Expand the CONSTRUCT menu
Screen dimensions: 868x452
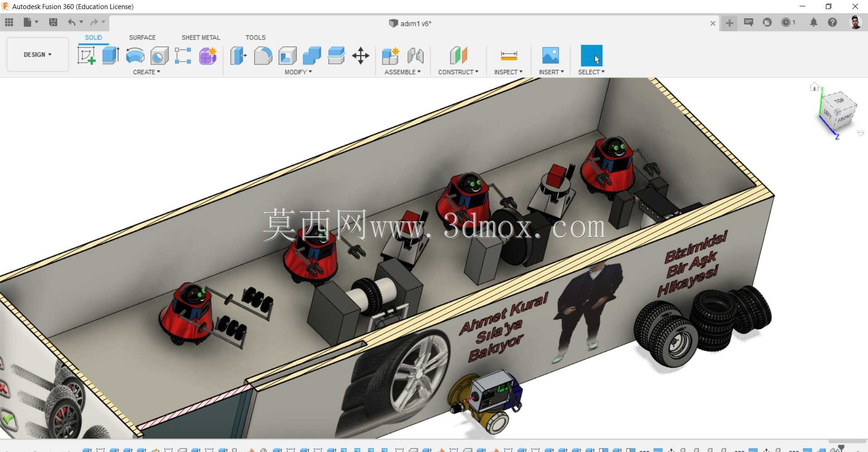(458, 72)
